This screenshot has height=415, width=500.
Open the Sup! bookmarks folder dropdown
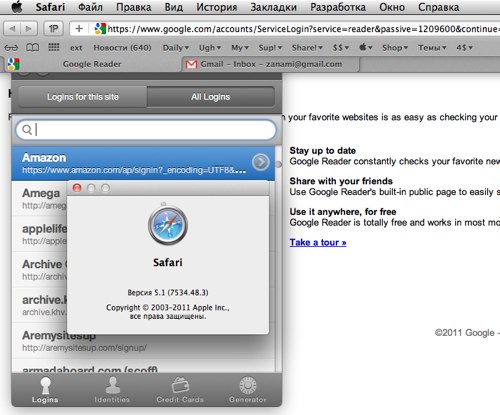270,48
